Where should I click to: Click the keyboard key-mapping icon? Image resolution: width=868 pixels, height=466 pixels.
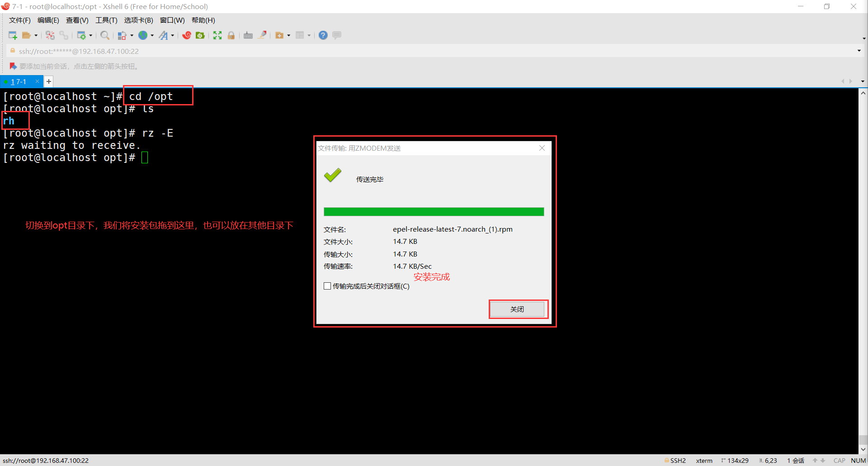point(248,35)
